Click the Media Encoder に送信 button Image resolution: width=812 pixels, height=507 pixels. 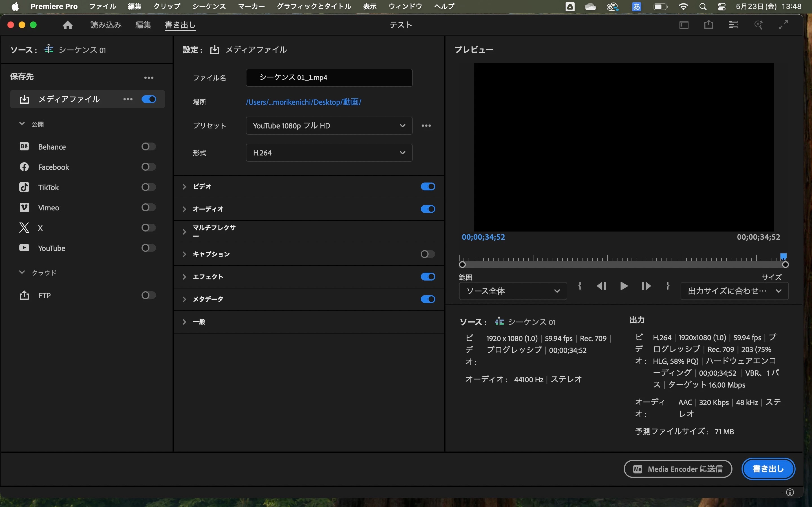click(x=678, y=469)
